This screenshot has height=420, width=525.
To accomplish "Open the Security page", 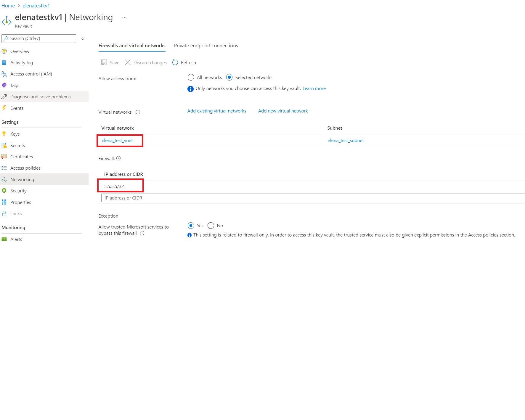I will 18,191.
